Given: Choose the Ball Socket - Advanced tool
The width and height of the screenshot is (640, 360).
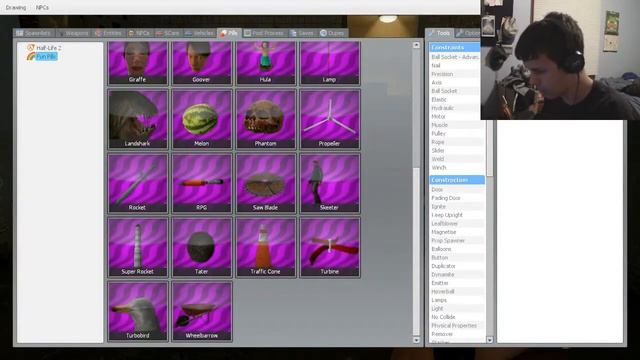Looking at the screenshot, I should click(x=455, y=57).
